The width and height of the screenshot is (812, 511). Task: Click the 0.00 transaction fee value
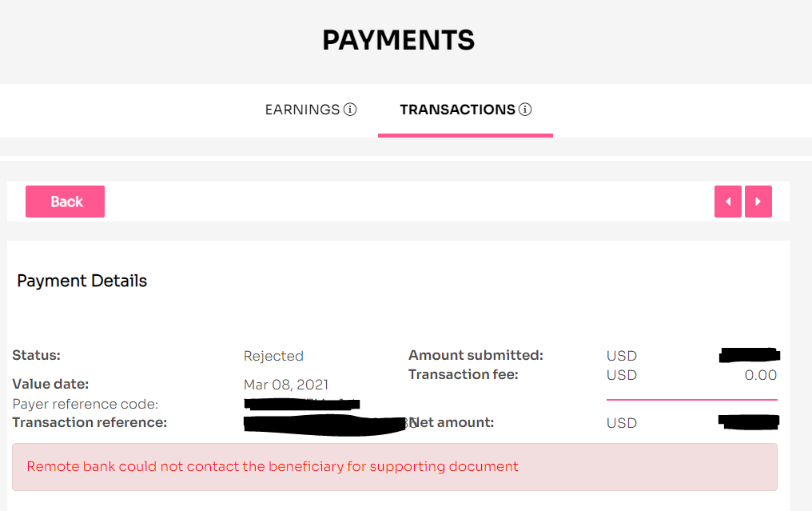761,375
